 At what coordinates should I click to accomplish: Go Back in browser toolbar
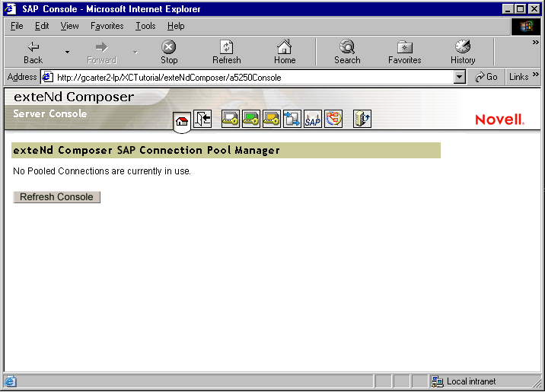coord(33,53)
